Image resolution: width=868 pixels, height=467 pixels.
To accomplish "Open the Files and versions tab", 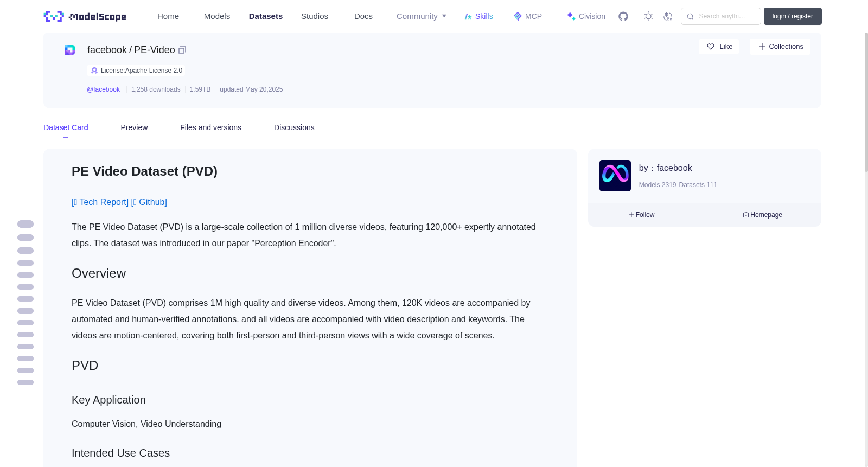I will [210, 127].
